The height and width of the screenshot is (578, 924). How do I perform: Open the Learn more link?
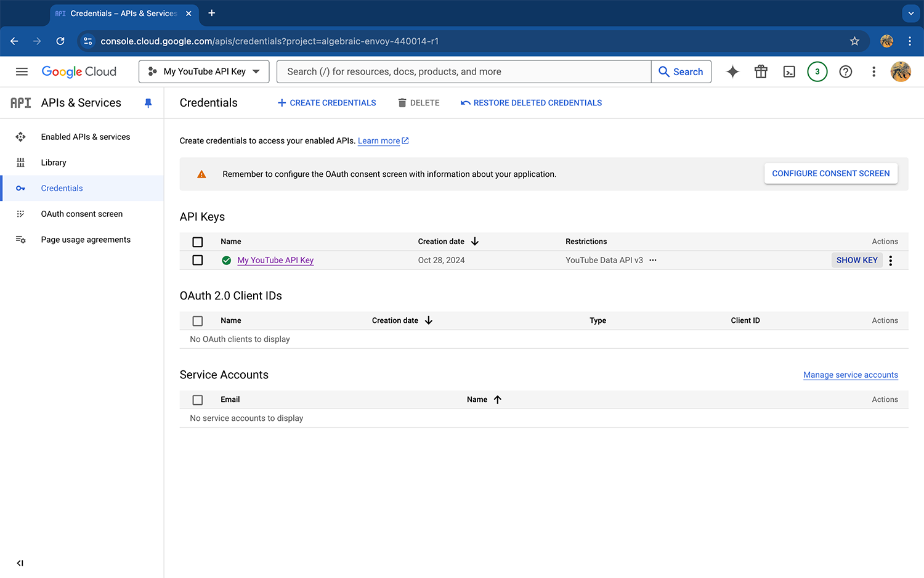coord(383,141)
